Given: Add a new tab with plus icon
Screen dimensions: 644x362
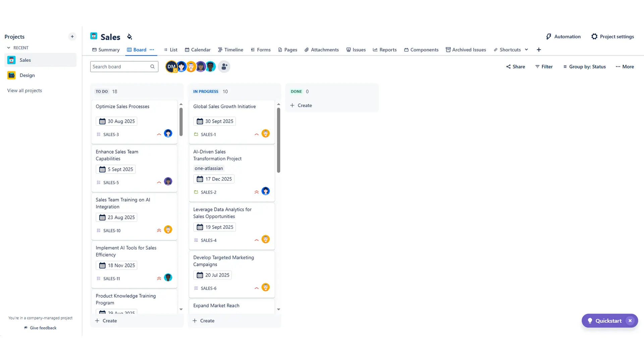Looking at the screenshot, I should (539, 50).
